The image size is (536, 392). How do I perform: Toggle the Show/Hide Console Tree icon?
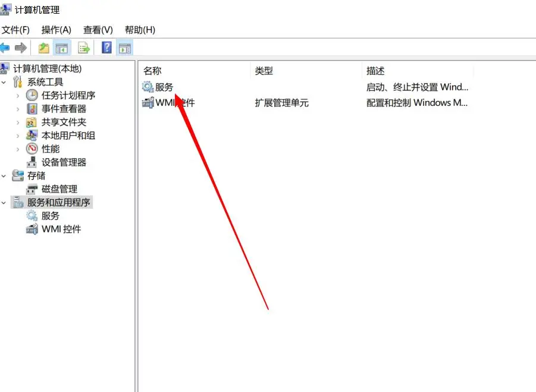tap(61, 48)
